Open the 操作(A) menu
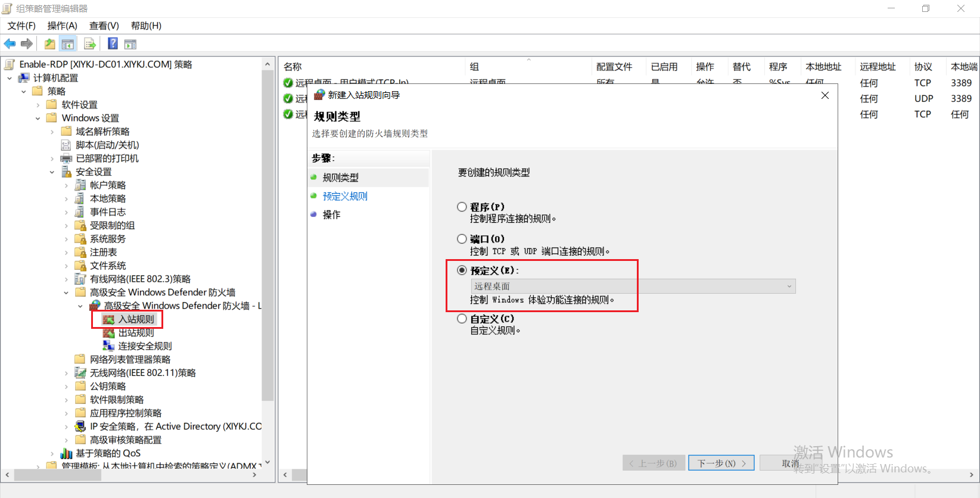 tap(63, 26)
